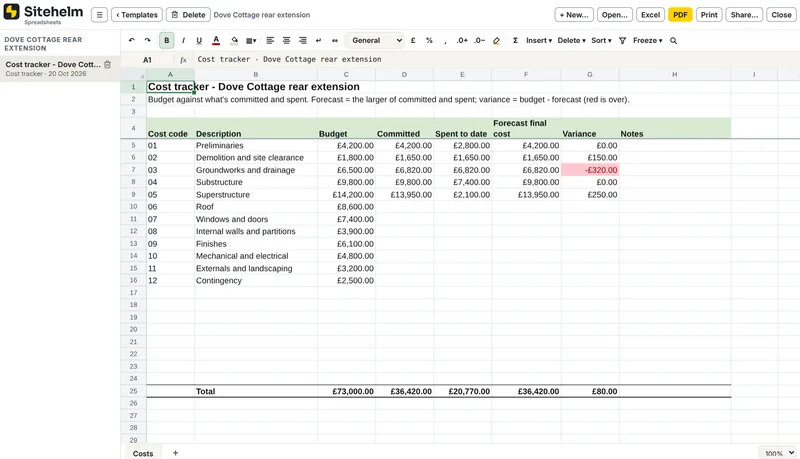This screenshot has width=800, height=459.
Task: Decrease decimal places
Action: [x=479, y=40]
